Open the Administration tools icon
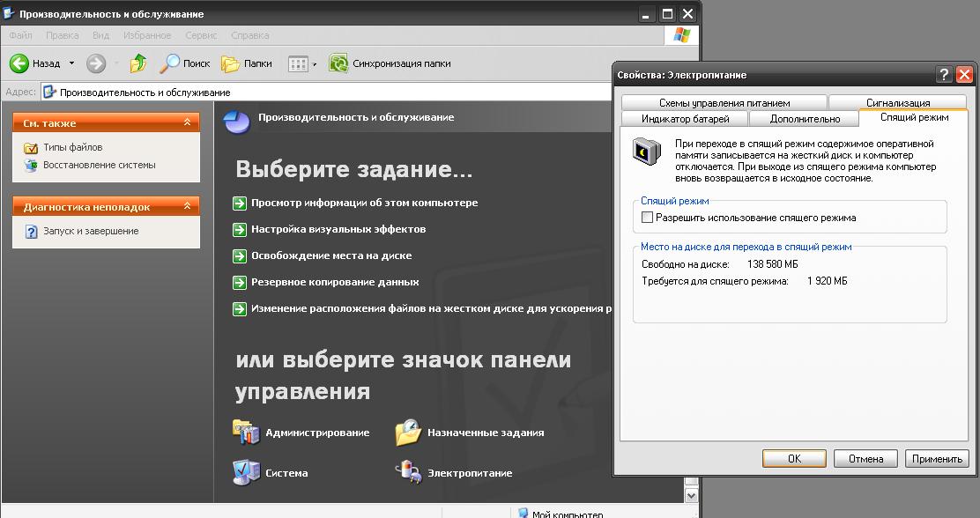 (x=246, y=433)
